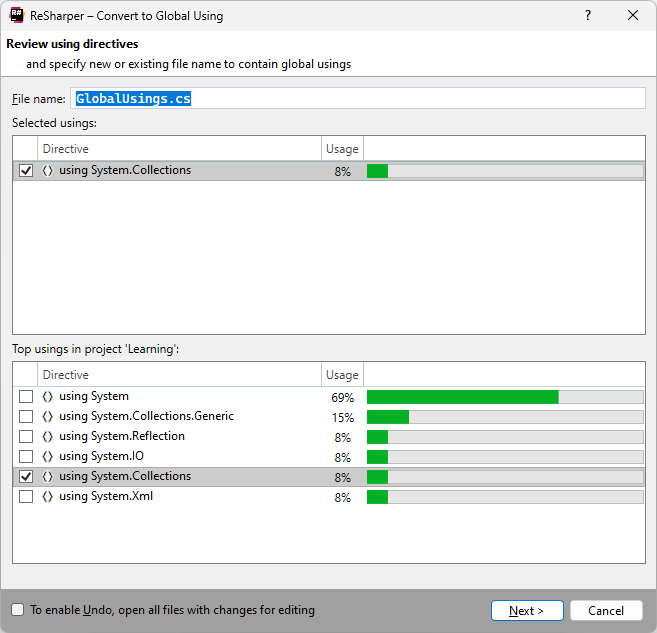Focus the GlobalUsings.cs file name field
657x633 pixels.
click(358, 99)
